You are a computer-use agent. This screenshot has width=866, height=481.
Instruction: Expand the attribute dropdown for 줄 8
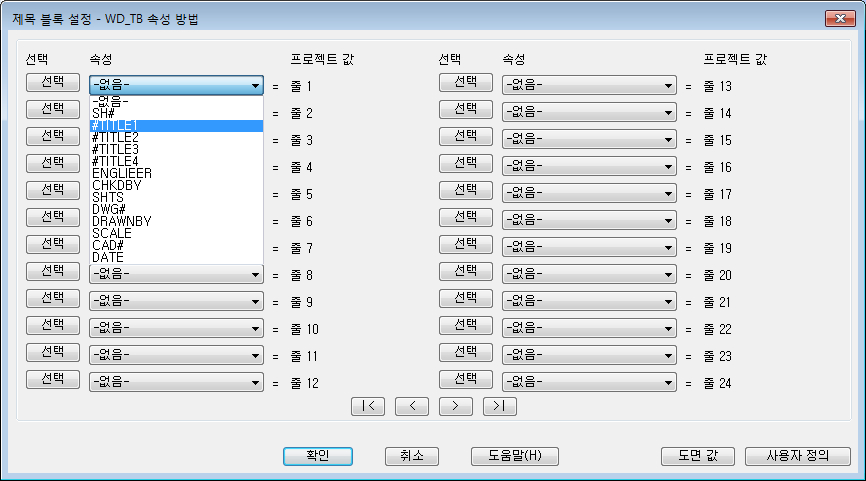pos(176,274)
